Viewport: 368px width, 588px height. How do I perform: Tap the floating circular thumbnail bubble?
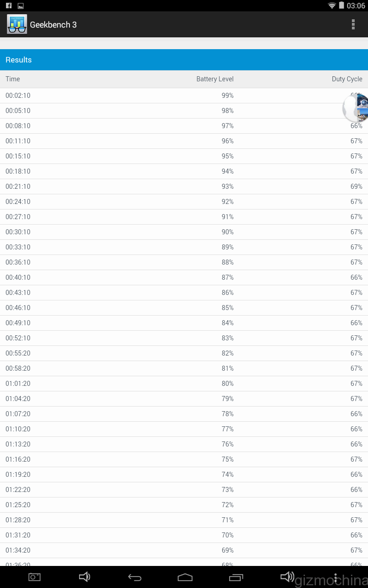click(x=356, y=108)
